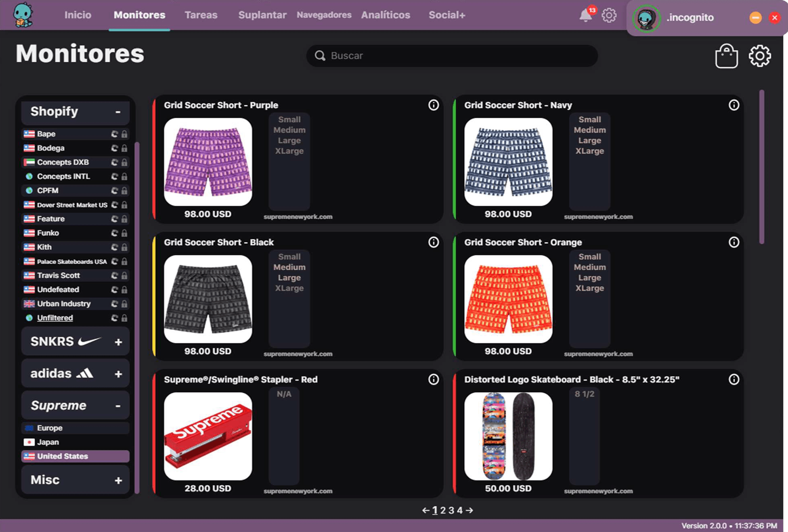Screen dimensions: 788x532
Task: Click refresh icon for Concepts DXB
Action: 115,162
